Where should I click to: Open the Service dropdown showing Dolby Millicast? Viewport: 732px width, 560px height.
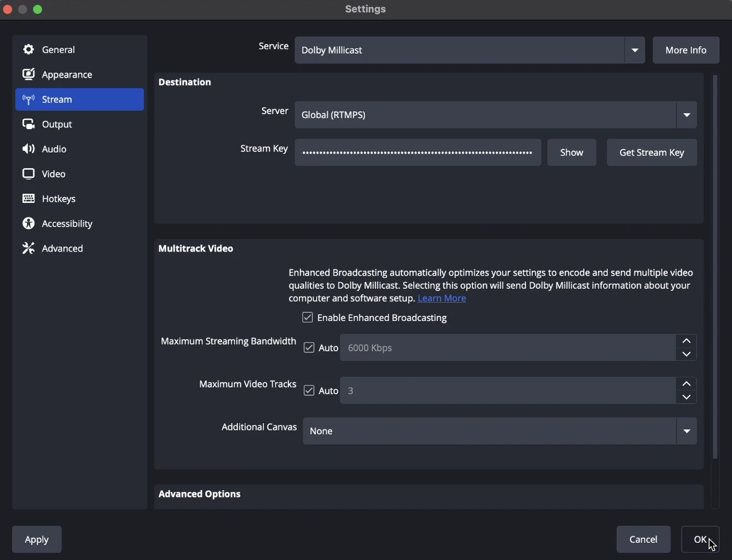pos(469,50)
